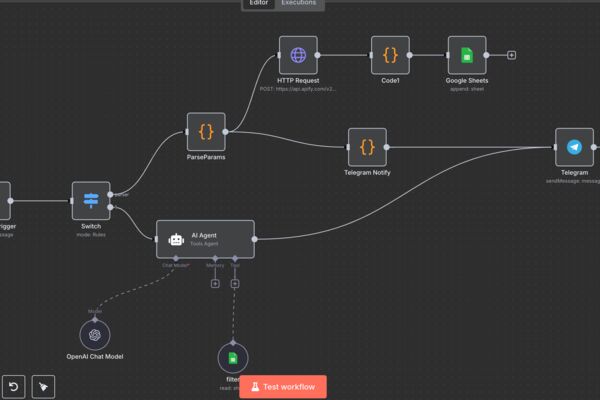Click the OpenAI Chat Model label

tap(95, 356)
